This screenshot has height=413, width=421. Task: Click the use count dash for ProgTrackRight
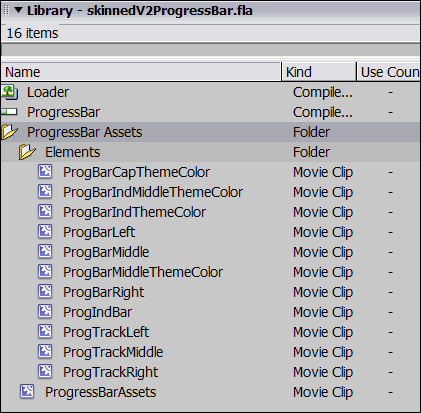coord(390,372)
